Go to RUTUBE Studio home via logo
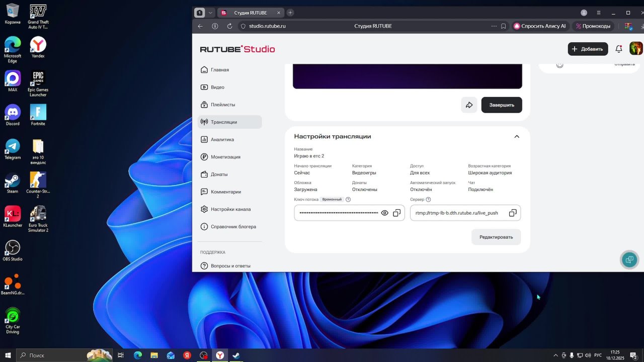The height and width of the screenshot is (362, 644). click(237, 49)
